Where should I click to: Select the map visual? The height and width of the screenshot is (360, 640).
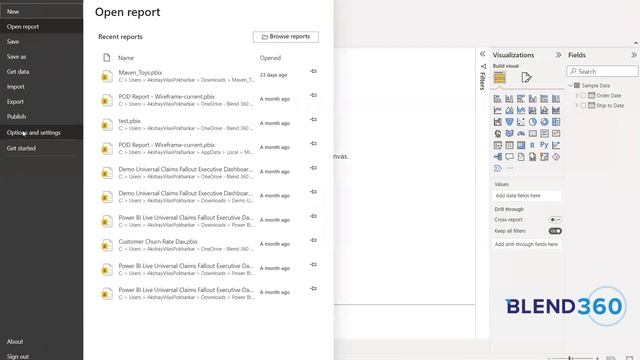click(x=498, y=133)
